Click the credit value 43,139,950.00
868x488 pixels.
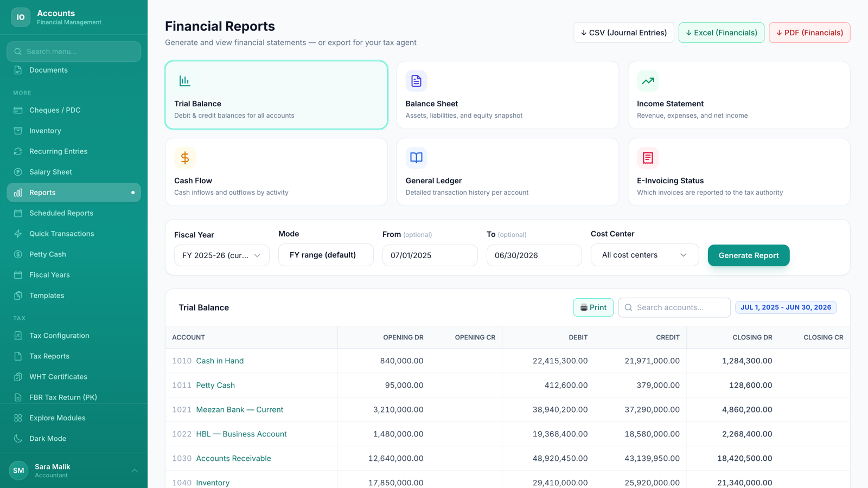point(652,458)
